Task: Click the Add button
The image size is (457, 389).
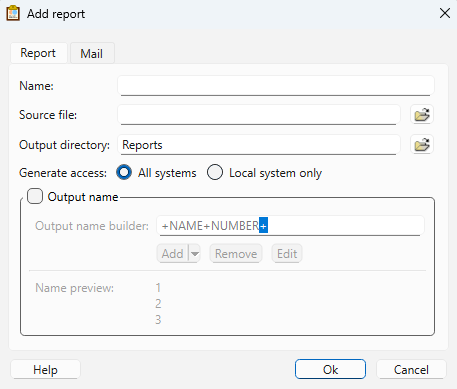Action: [173, 254]
